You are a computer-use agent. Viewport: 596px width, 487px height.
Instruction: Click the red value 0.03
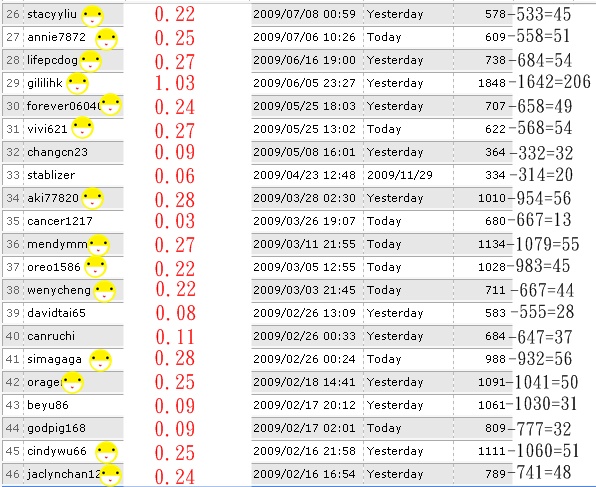[175, 220]
